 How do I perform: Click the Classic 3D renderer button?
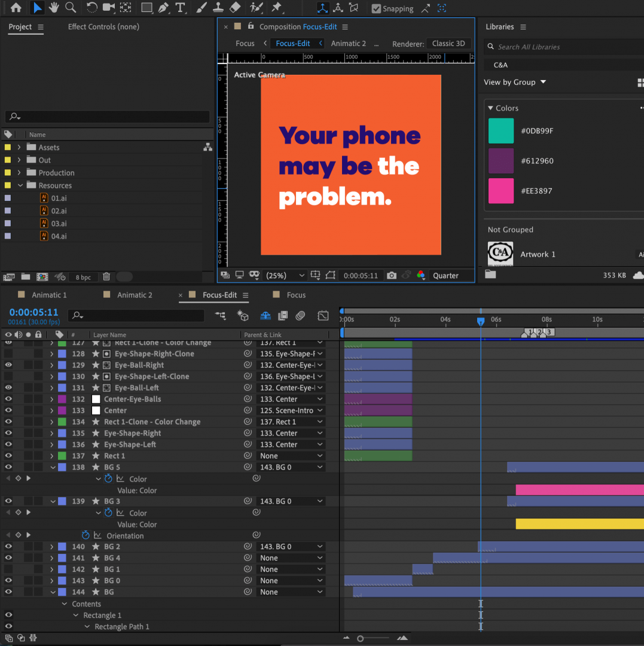[448, 43]
